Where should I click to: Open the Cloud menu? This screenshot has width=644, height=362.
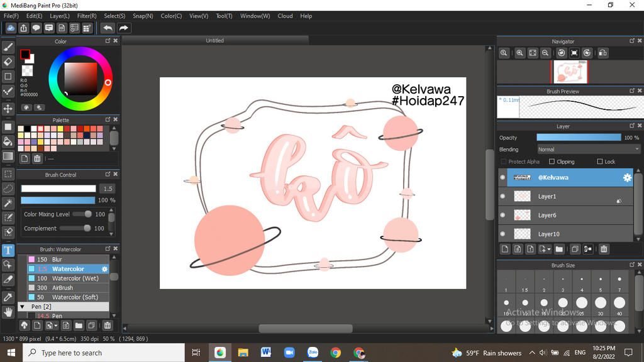pyautogui.click(x=285, y=16)
